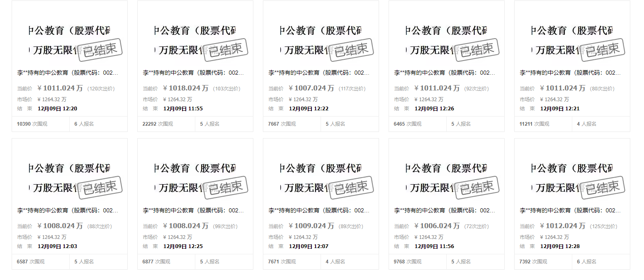Click the 10390 次围观 view count
644x280 pixels.
click(32, 124)
